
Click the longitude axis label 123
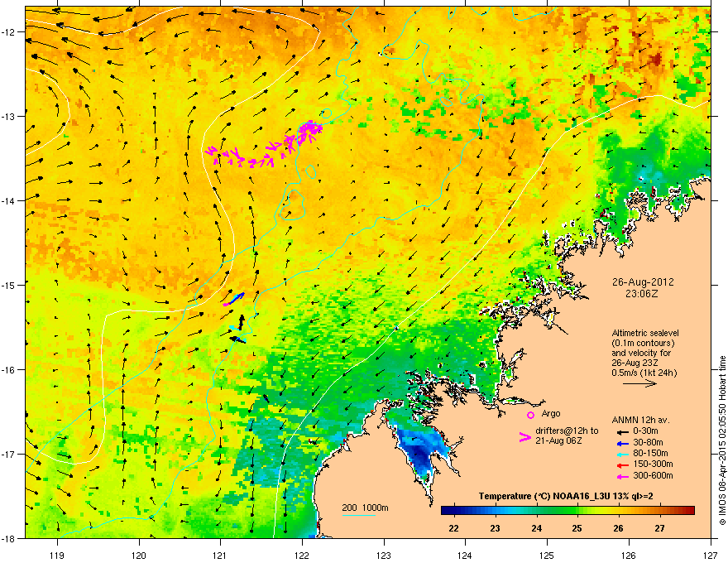coord(384,555)
